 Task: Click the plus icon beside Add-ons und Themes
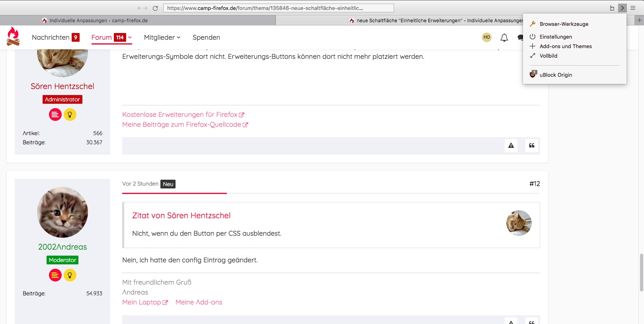pos(533,46)
